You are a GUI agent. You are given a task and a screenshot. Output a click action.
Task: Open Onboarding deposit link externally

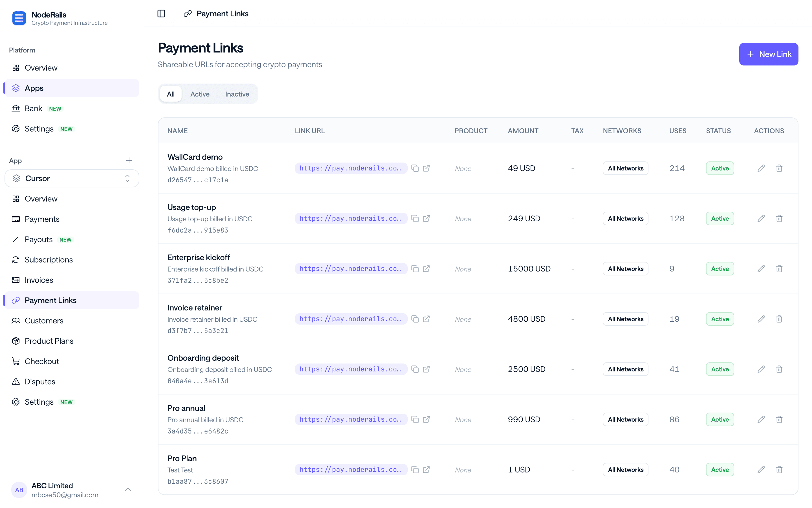pyautogui.click(x=427, y=369)
